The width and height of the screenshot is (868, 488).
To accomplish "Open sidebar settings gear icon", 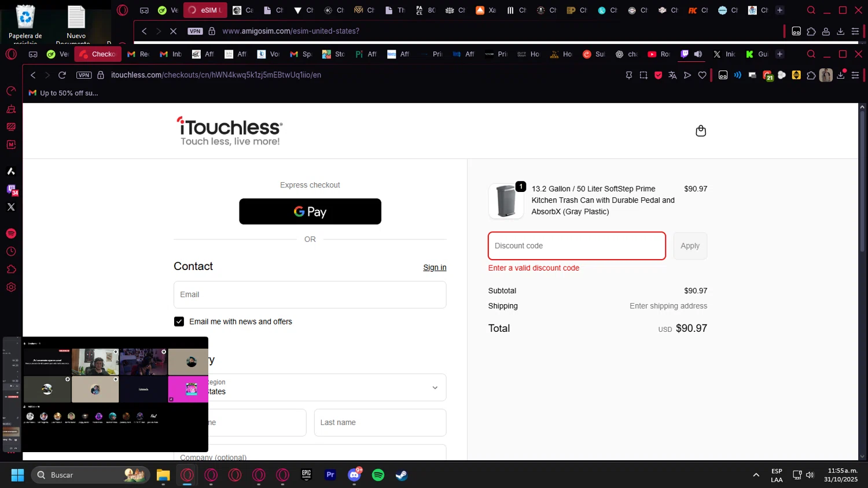I will tap(11, 287).
